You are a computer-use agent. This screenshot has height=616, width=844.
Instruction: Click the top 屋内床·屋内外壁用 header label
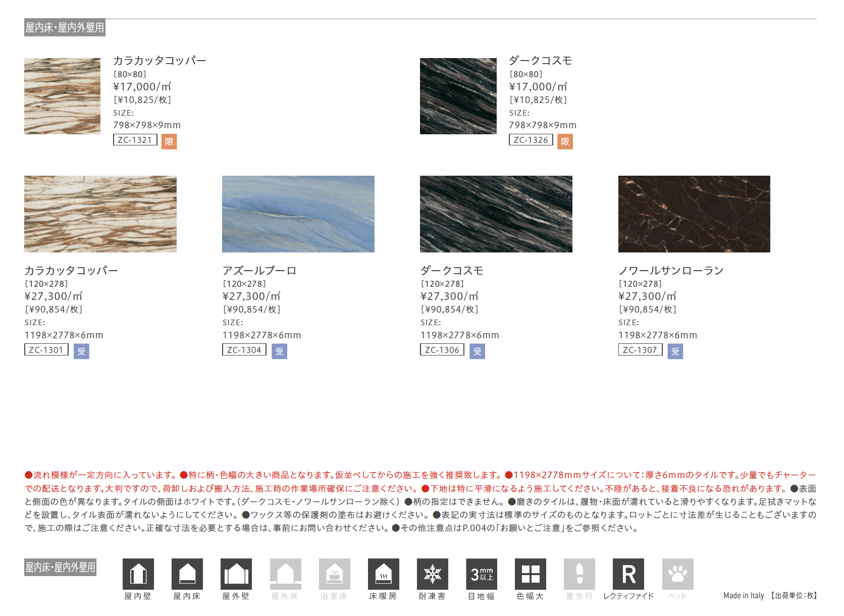point(65,28)
